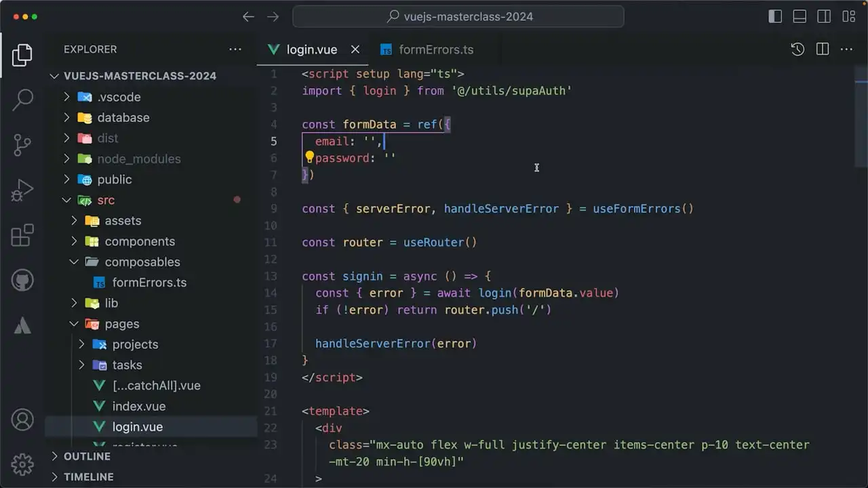
Task: Open Explorer Views and More Actions ellipsis
Action: pos(235,49)
